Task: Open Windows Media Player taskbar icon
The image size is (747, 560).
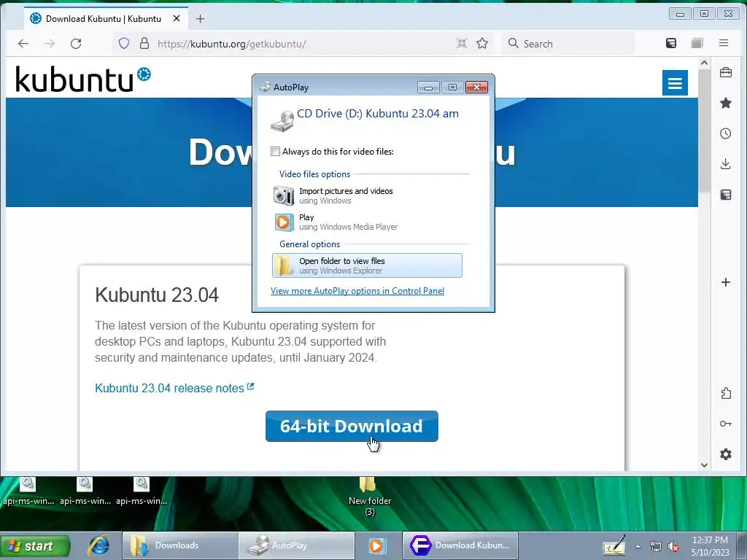Action: [x=376, y=545]
